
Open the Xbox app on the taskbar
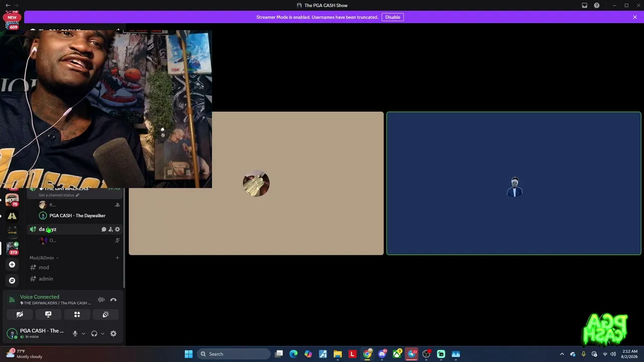397,354
